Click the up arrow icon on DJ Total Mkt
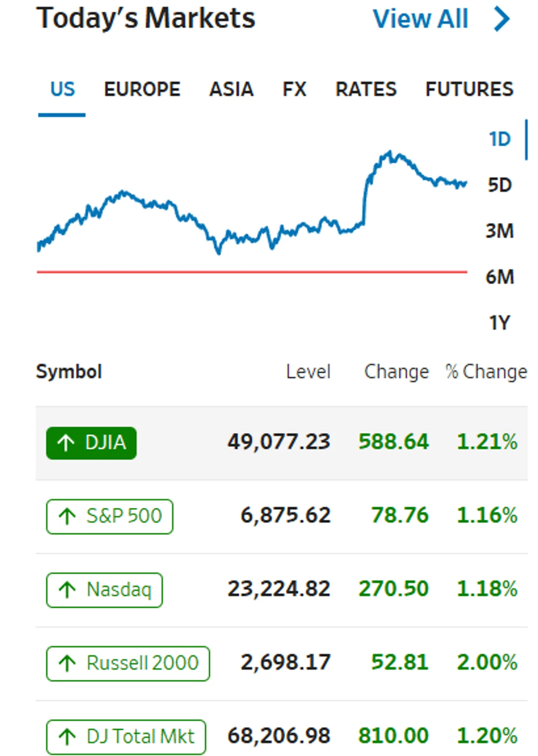This screenshot has width=538, height=756. coord(67,736)
